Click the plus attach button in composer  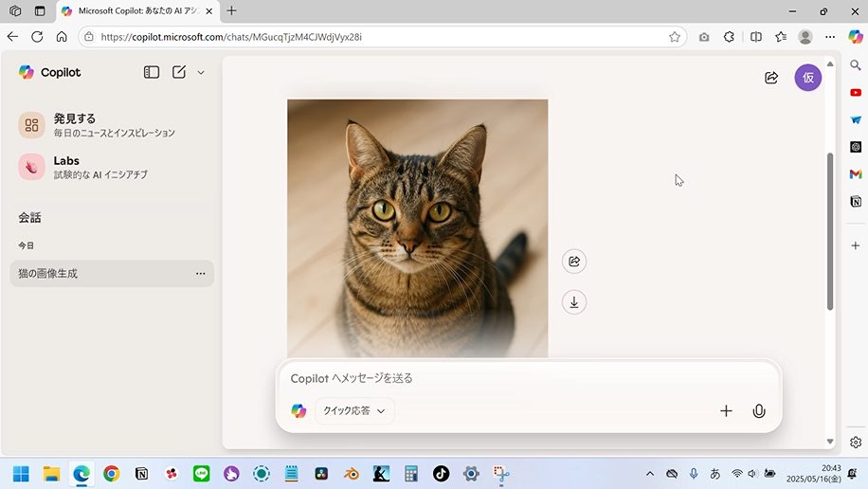point(726,411)
